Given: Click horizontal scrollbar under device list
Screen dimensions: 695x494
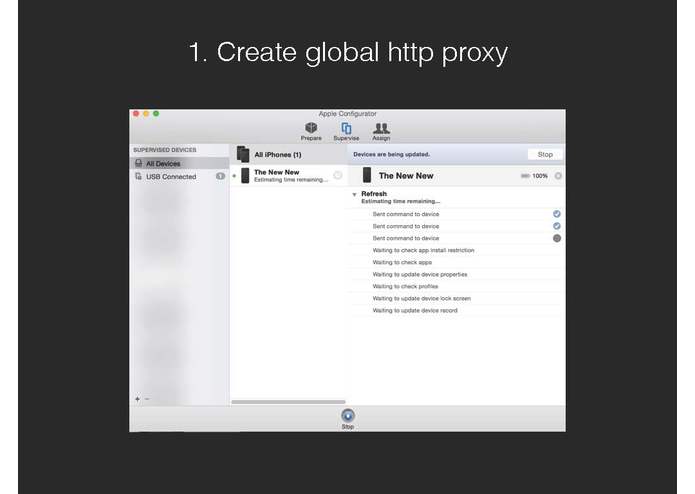Looking at the screenshot, I should (x=288, y=402).
